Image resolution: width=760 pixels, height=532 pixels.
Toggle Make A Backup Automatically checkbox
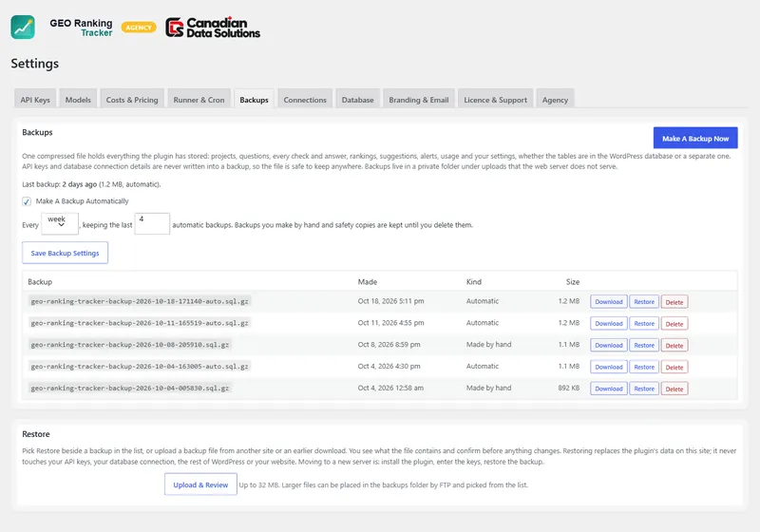pos(27,201)
